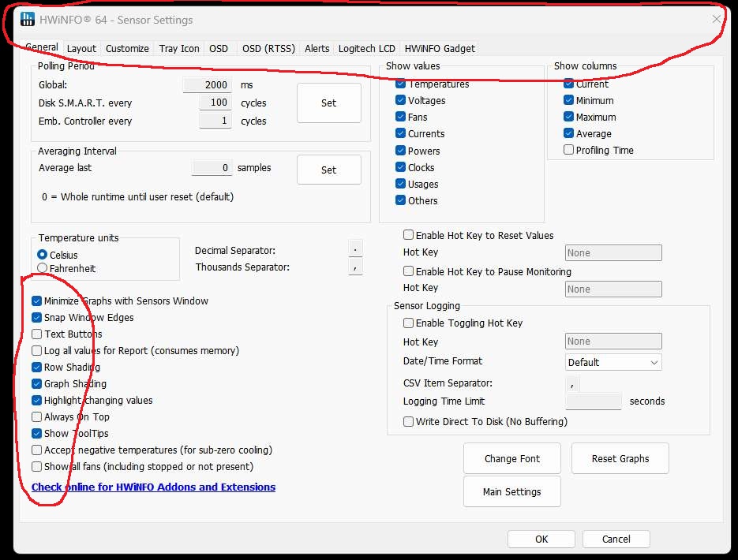This screenshot has width=738, height=560.
Task: Toggle the Voltages checkbox
Action: [400, 100]
